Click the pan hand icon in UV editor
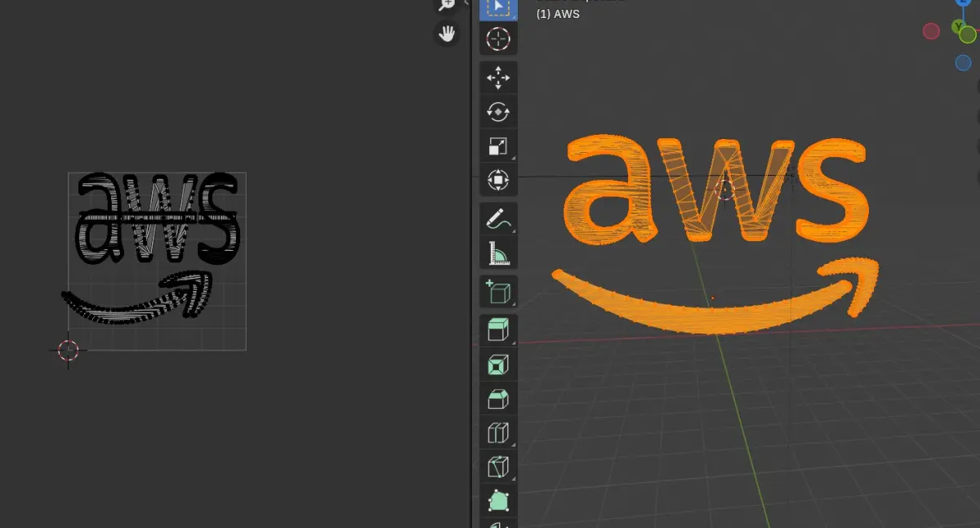The width and height of the screenshot is (980, 528). tap(446, 34)
